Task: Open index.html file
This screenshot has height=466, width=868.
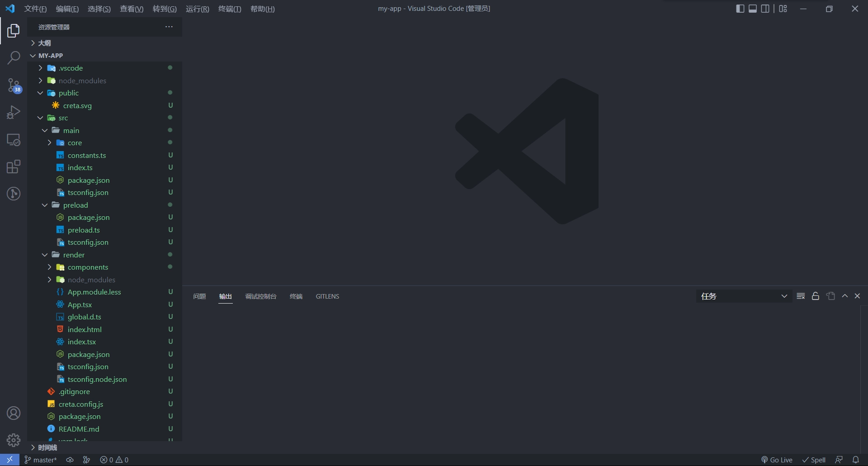Action: point(105,329)
